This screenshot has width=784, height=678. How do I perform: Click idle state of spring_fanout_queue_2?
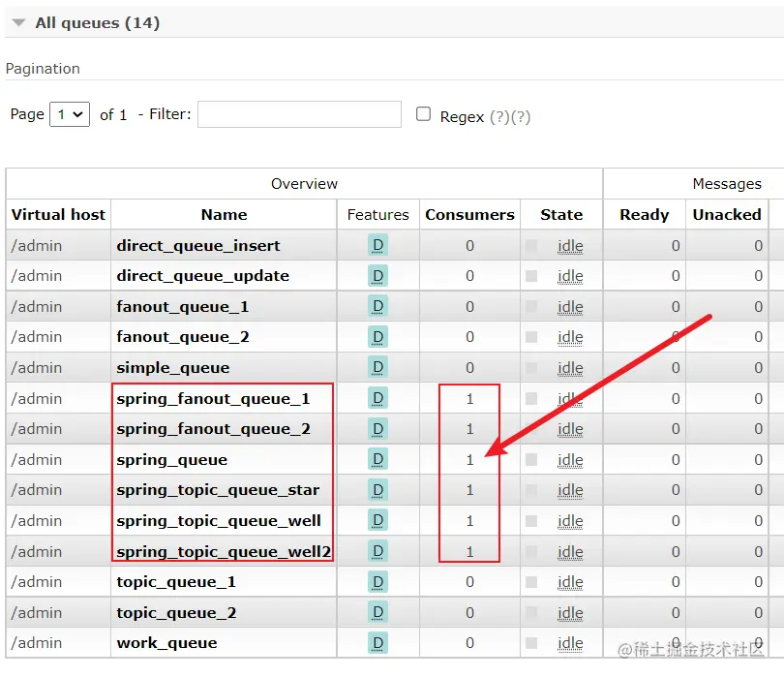click(x=570, y=429)
